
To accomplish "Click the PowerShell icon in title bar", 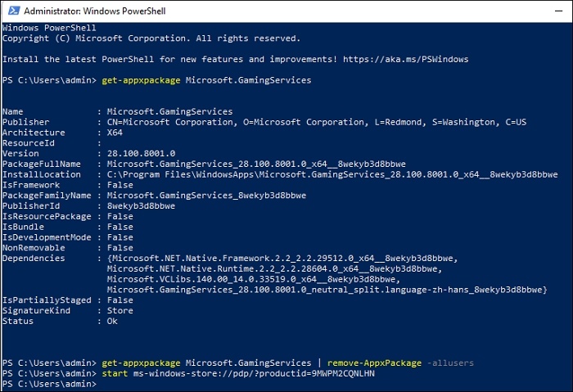I will (11, 11).
